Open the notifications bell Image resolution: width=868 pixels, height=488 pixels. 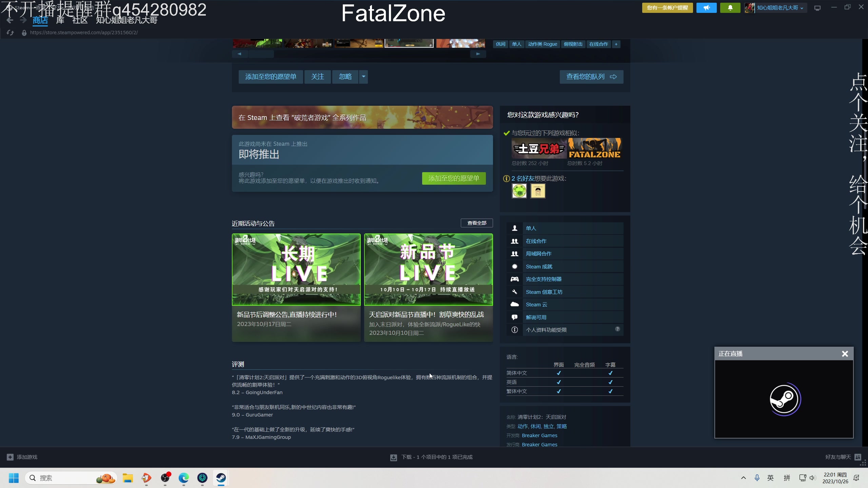tap(730, 8)
